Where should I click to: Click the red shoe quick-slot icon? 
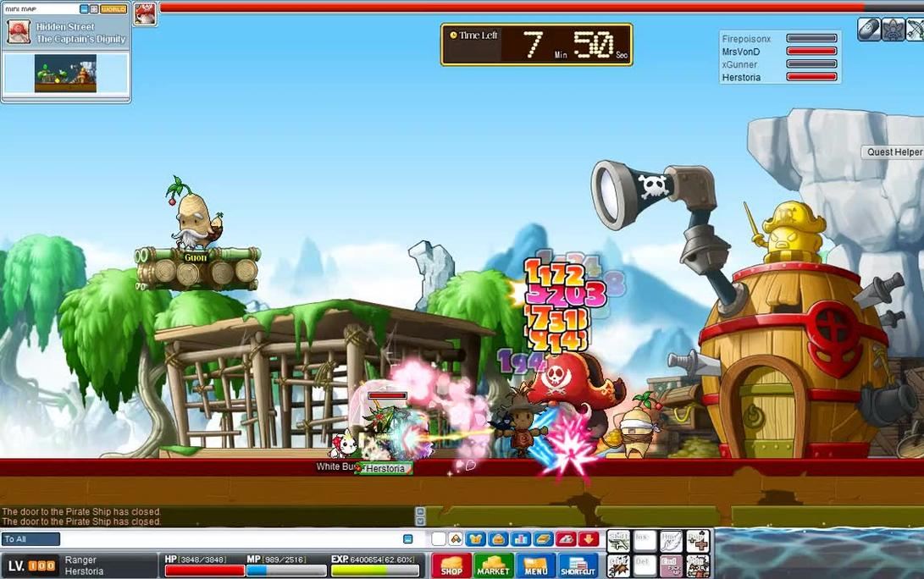[x=566, y=539]
